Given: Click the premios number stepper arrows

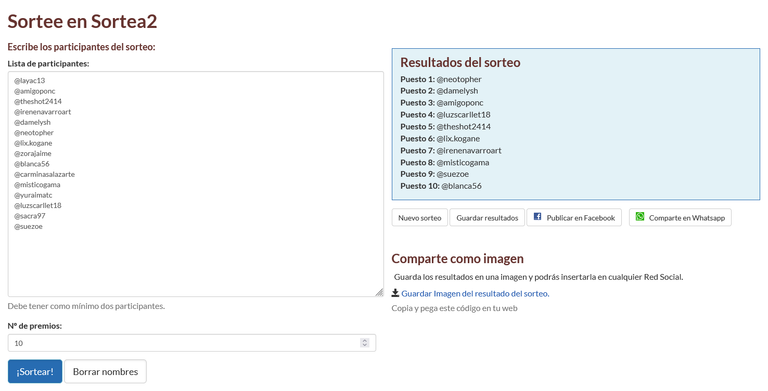Looking at the screenshot, I should [364, 343].
